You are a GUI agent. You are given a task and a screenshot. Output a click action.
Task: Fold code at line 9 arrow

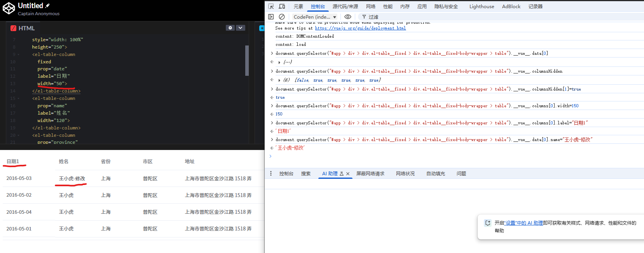coord(18,54)
